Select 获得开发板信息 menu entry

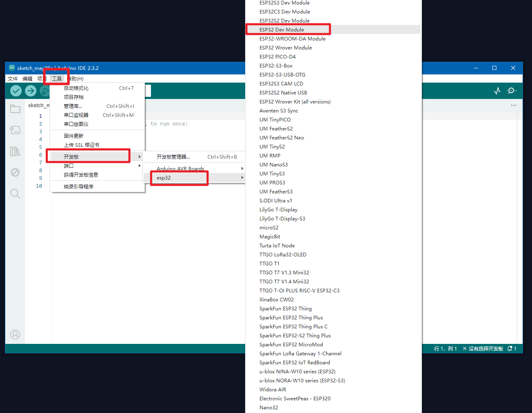click(97, 175)
